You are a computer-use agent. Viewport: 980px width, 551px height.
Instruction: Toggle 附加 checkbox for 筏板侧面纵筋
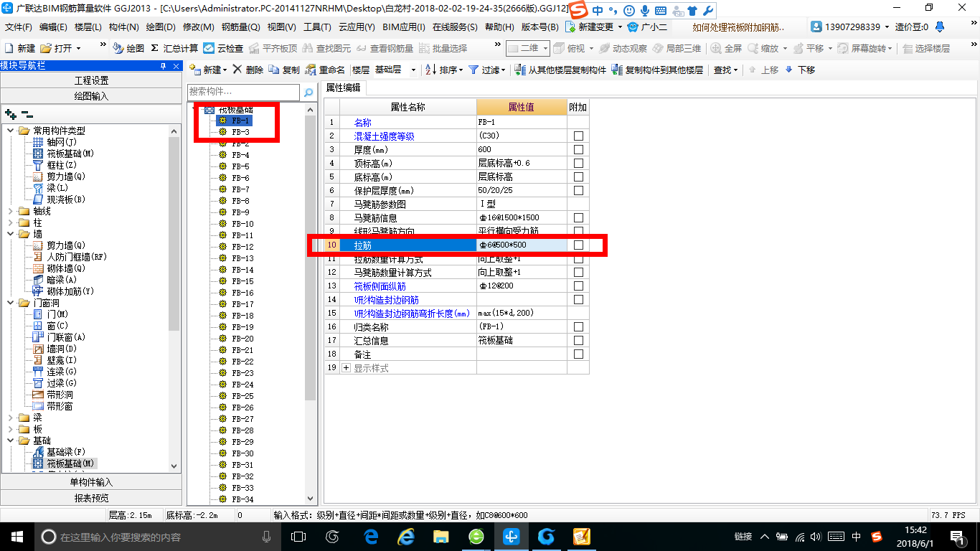(578, 286)
